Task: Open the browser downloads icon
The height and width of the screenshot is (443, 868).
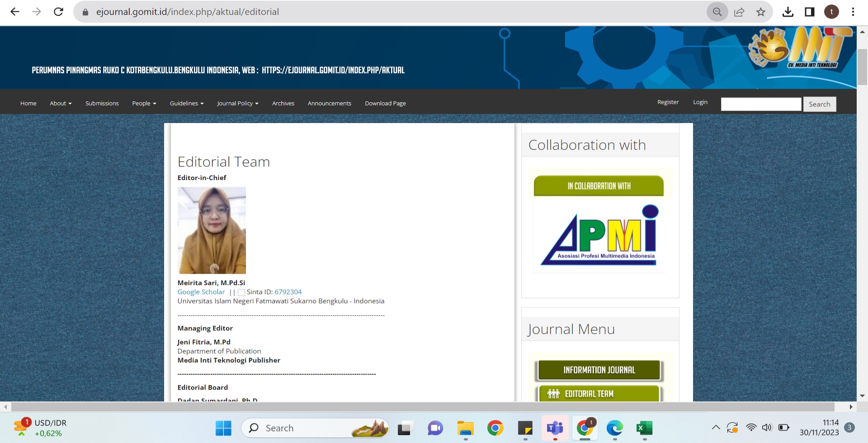Action: (788, 12)
